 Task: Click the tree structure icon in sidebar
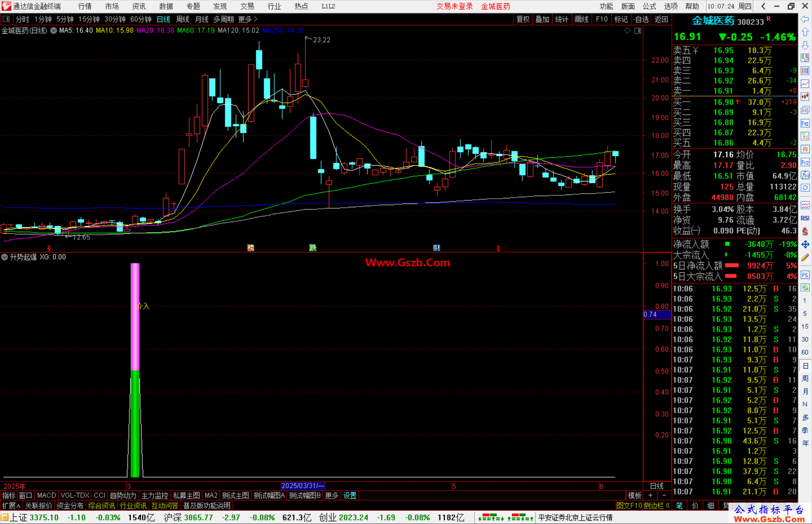(x=805, y=136)
